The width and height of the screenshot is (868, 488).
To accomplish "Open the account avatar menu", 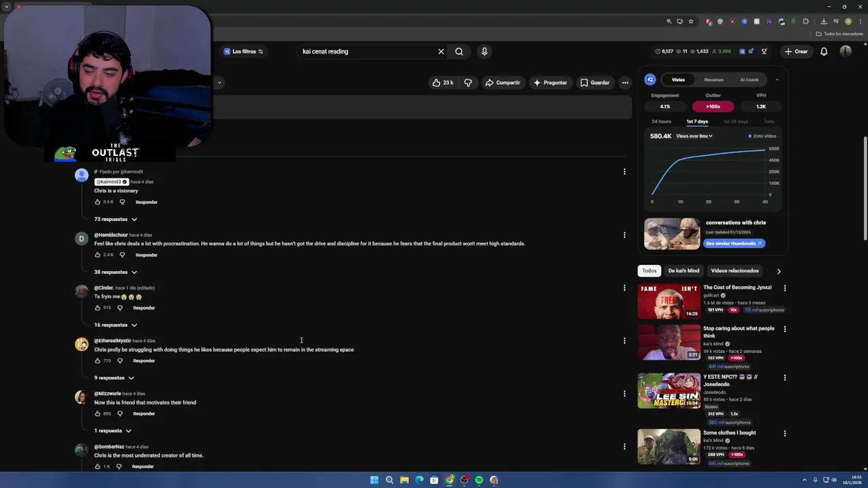I will [x=846, y=52].
